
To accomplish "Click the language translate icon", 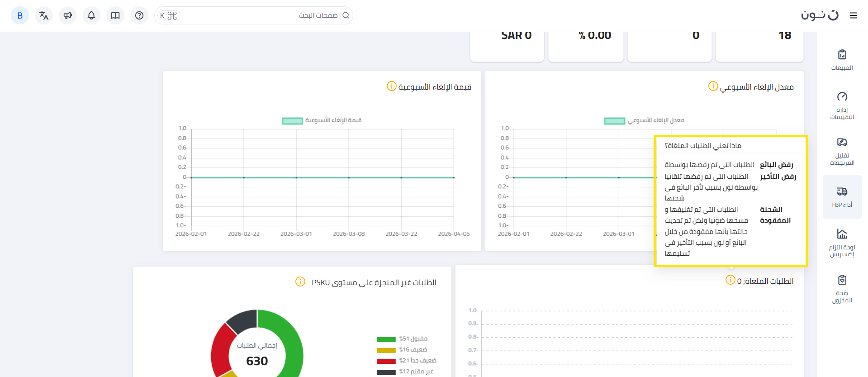I will coord(44,15).
